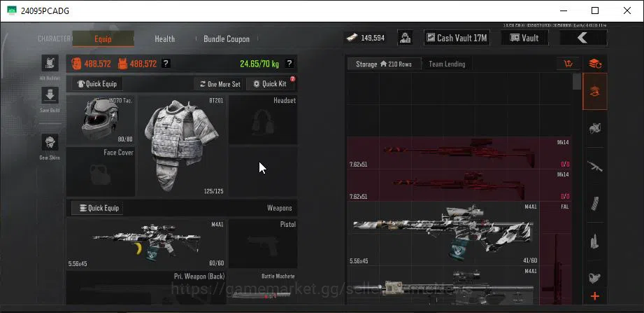Open the Quick Kit button
The image size is (644, 313).
tap(270, 84)
